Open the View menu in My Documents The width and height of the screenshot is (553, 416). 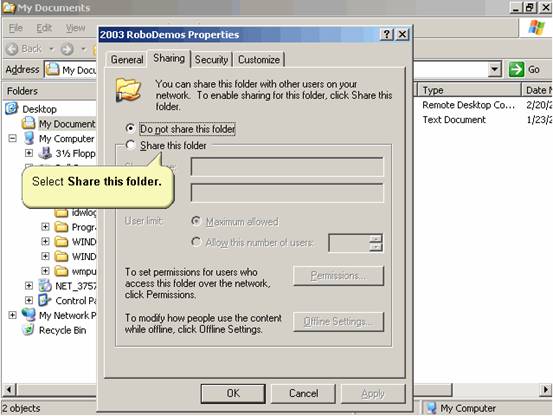click(x=75, y=28)
